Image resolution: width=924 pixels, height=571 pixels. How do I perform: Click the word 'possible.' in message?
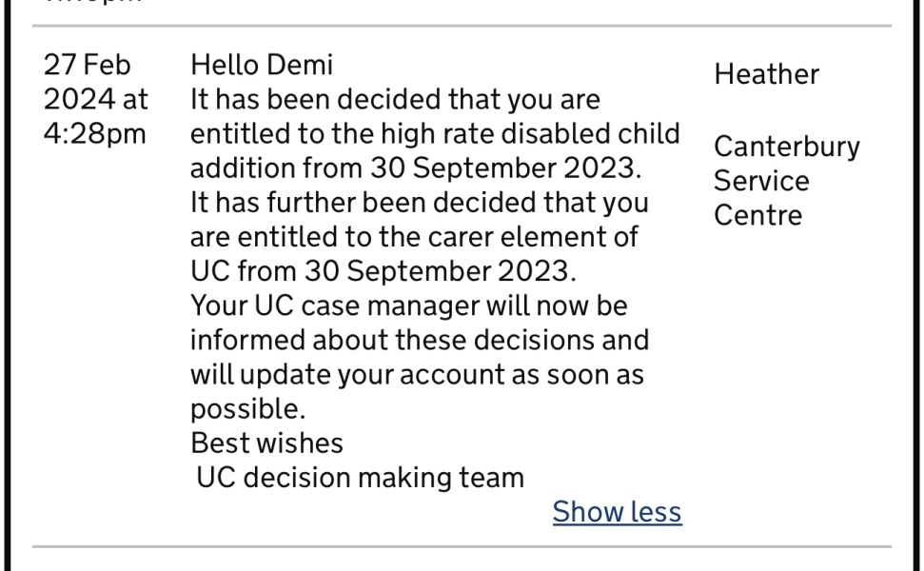pyautogui.click(x=247, y=409)
